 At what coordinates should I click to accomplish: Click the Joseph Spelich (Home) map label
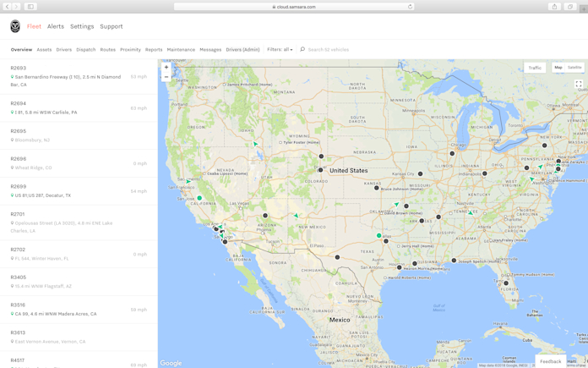click(480, 261)
